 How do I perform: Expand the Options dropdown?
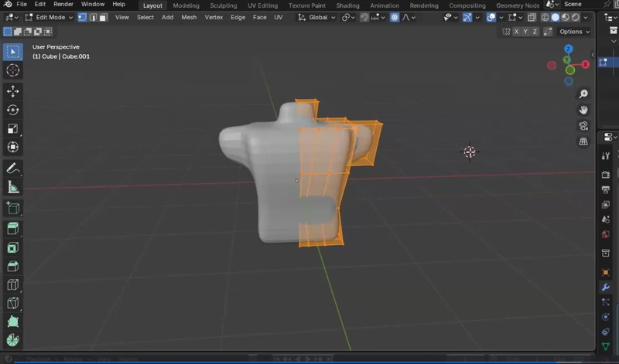574,32
